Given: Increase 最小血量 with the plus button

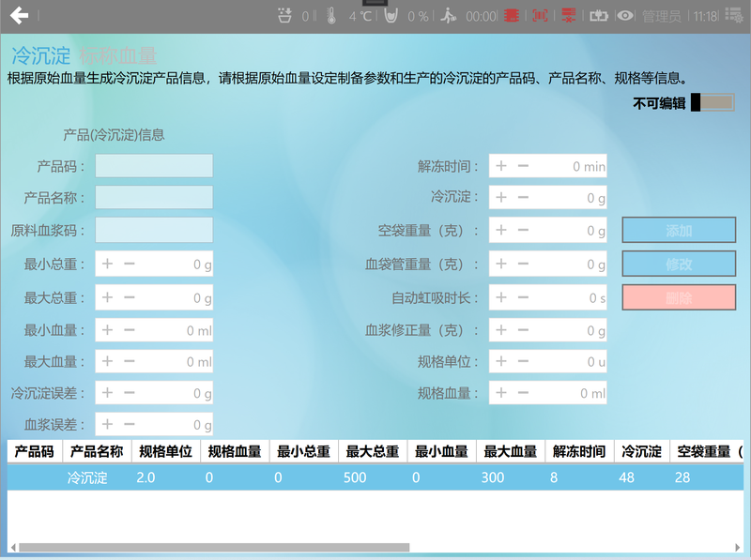Looking at the screenshot, I should [x=107, y=330].
